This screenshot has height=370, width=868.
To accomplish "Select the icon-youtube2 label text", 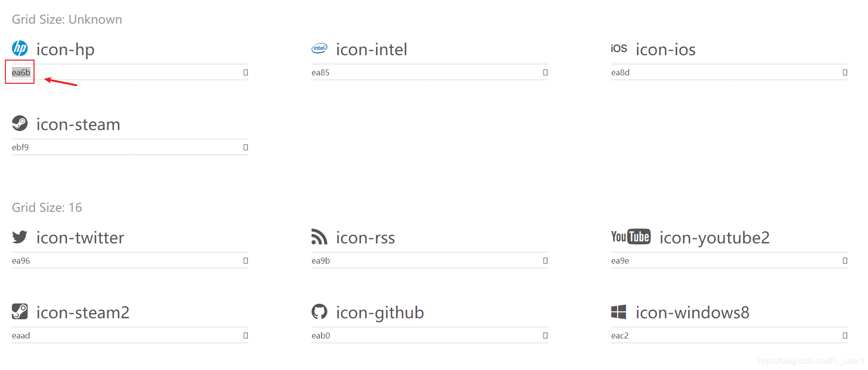I will click(x=715, y=238).
